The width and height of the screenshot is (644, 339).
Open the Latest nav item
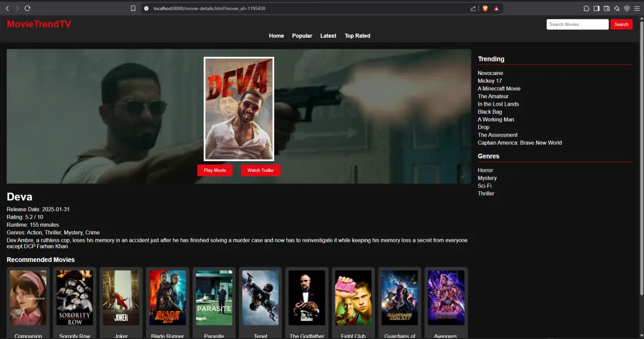point(328,36)
